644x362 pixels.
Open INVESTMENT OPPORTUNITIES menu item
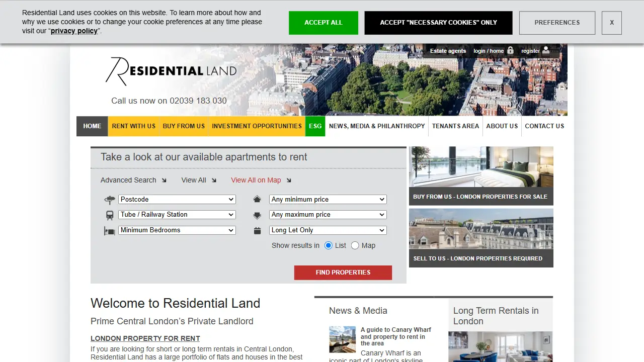tap(257, 126)
